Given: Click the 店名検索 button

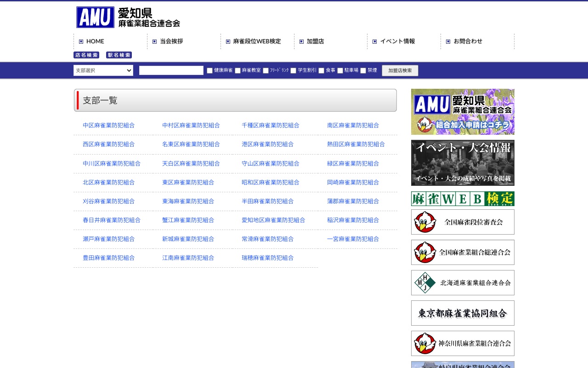Looking at the screenshot, I should pos(85,55).
